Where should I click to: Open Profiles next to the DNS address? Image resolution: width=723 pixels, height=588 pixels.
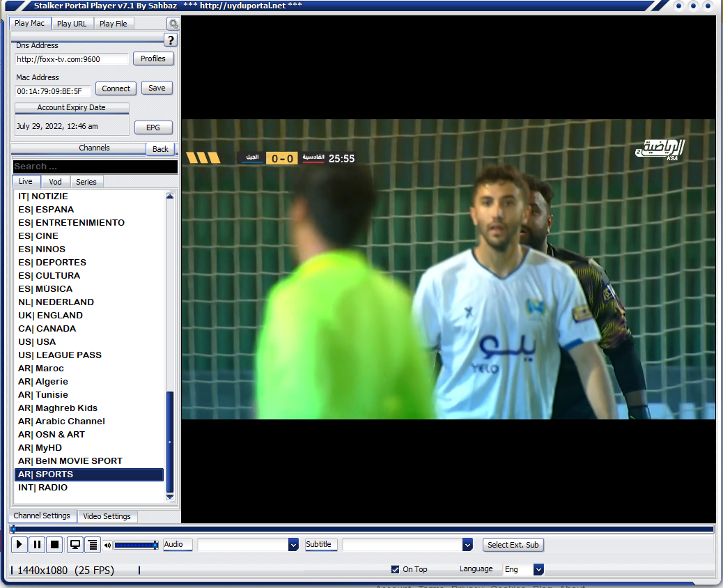pos(153,59)
